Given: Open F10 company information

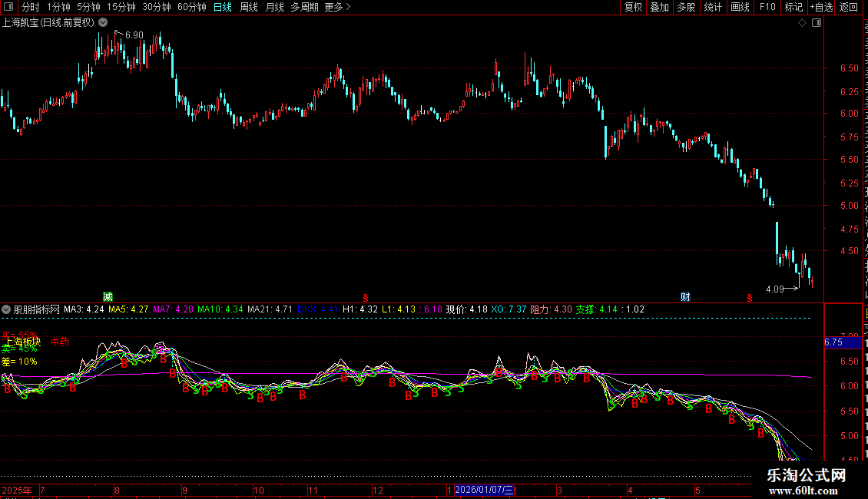Looking at the screenshot, I should click(x=767, y=7).
